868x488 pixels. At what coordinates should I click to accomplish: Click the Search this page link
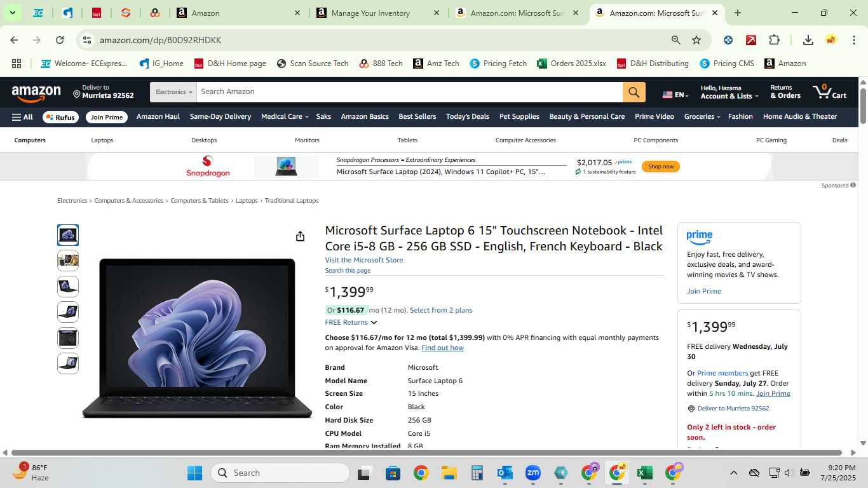tap(348, 271)
